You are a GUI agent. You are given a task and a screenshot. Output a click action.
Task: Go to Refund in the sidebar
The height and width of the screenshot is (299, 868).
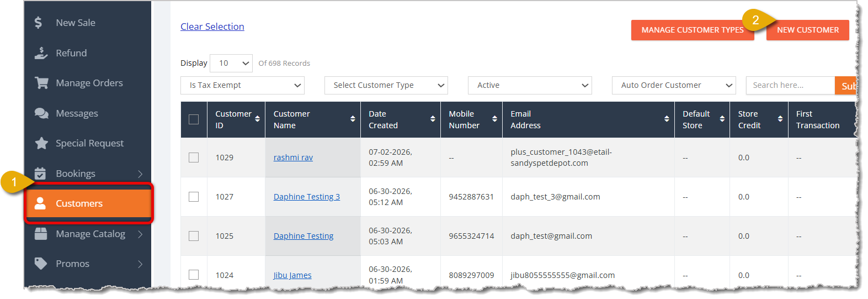pos(71,53)
